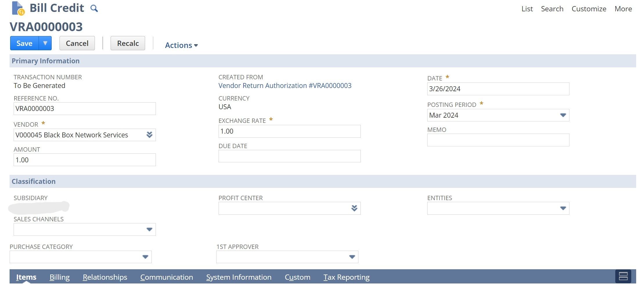Expand the Purchase Category dropdown

[x=145, y=256]
